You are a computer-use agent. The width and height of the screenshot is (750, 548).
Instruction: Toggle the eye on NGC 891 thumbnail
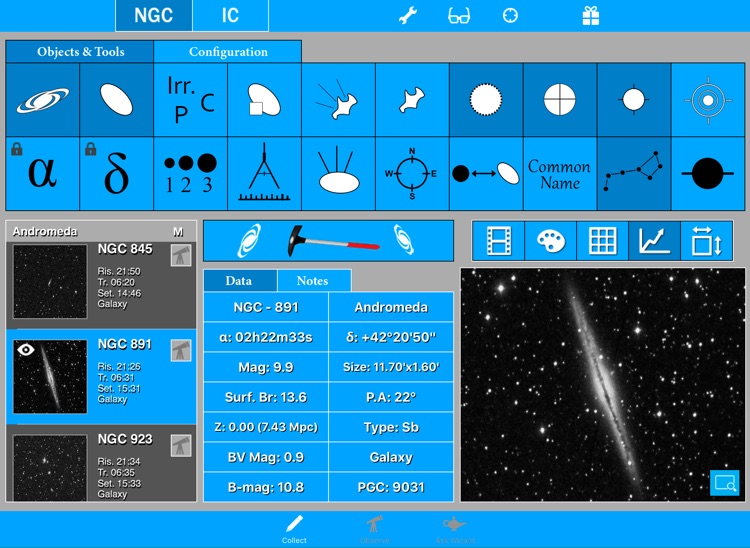coord(26,350)
